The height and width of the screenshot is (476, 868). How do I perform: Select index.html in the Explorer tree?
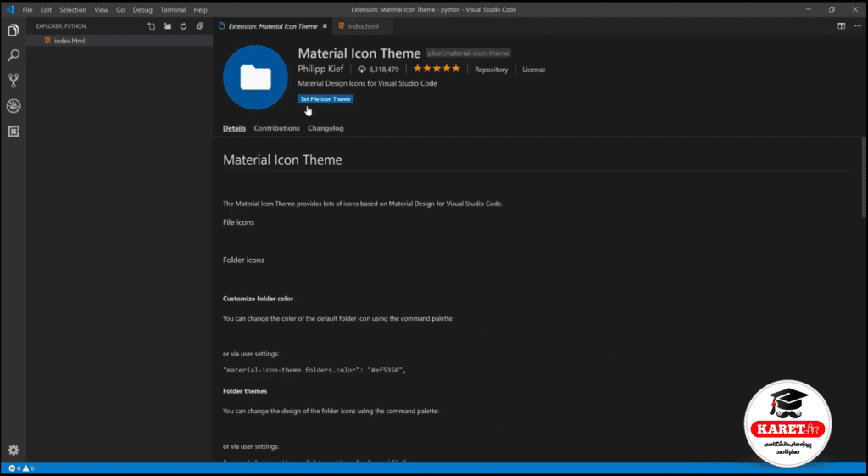120,41
